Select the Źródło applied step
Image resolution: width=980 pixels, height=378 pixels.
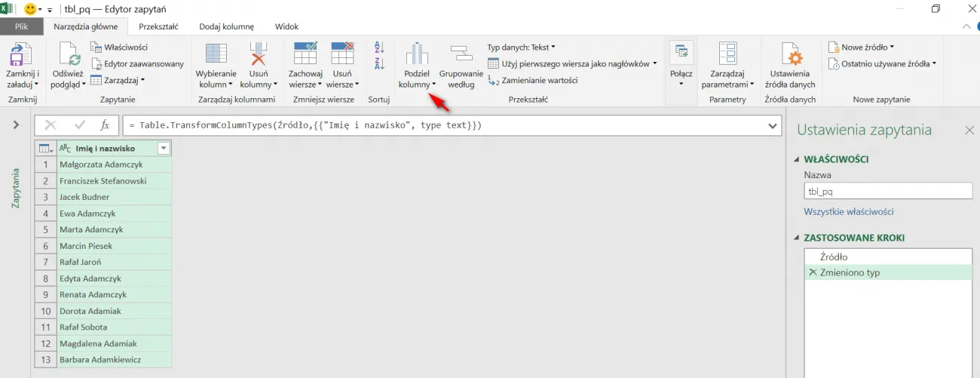[834, 257]
